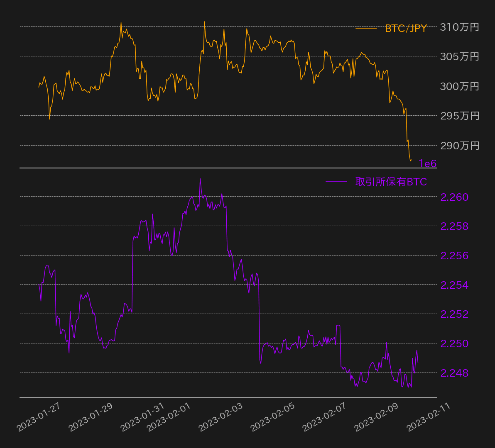Click the BTC/JPY legend label

click(x=406, y=28)
